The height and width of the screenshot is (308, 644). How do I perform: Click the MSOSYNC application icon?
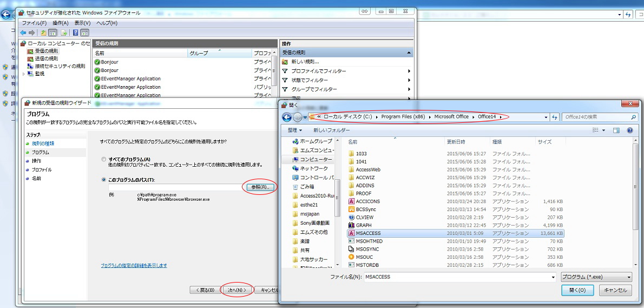[351, 250]
